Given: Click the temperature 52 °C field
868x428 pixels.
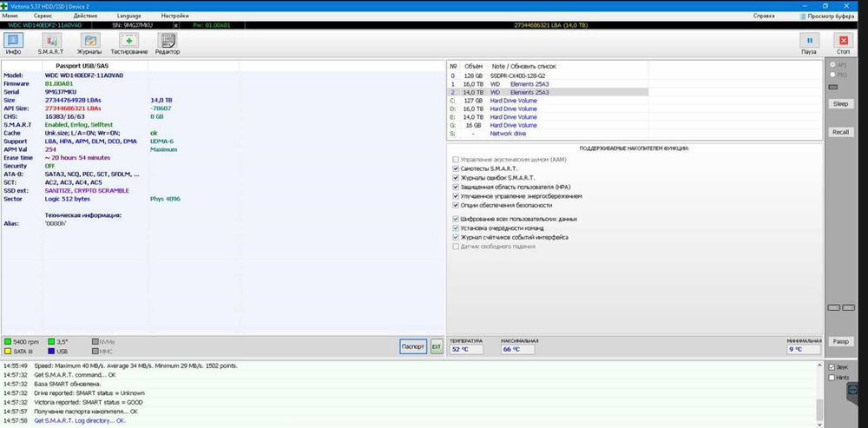Looking at the screenshot, I should click(466, 349).
